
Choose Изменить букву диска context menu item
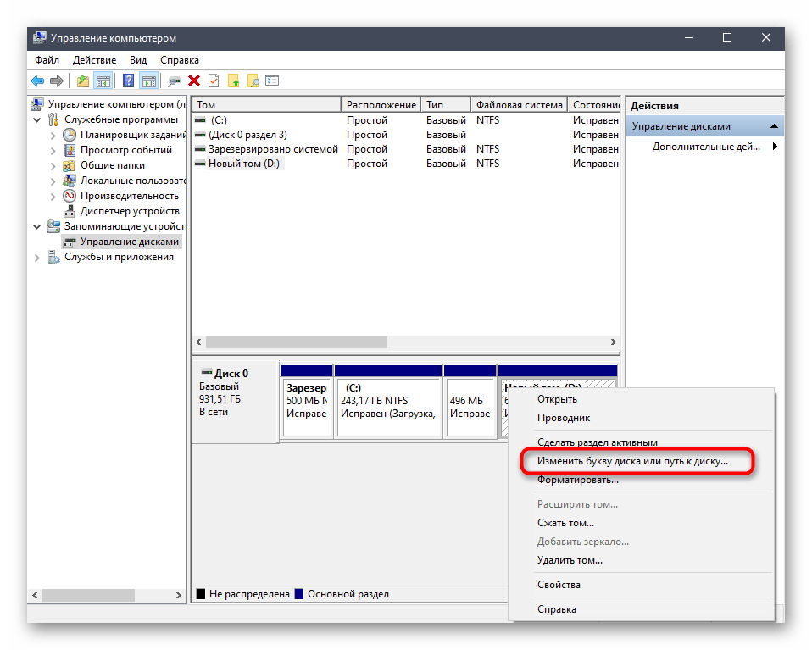point(631,462)
